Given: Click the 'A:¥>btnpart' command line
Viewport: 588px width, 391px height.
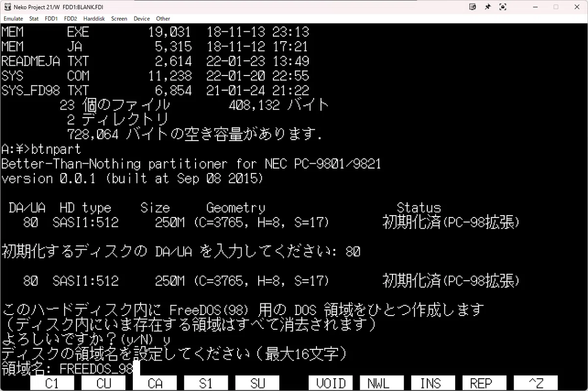Looking at the screenshot, I should [x=41, y=148].
